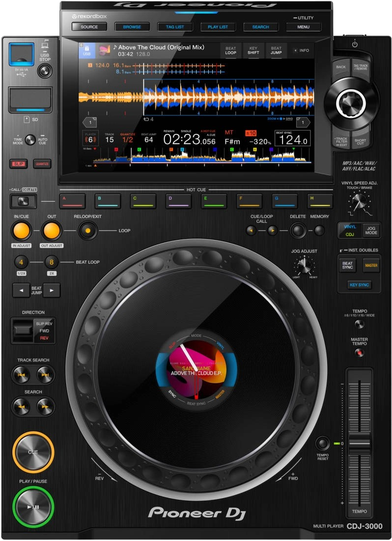The width and height of the screenshot is (392, 541).
Task: Set loop out with OUT button
Action: tap(51, 231)
